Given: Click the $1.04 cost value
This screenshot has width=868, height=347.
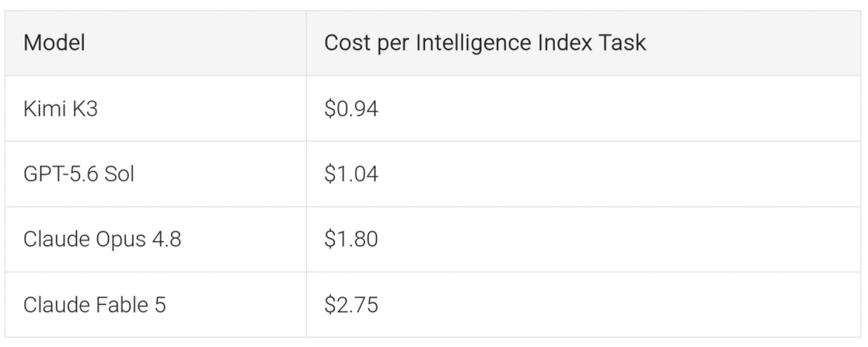Looking at the screenshot, I should point(351,174).
